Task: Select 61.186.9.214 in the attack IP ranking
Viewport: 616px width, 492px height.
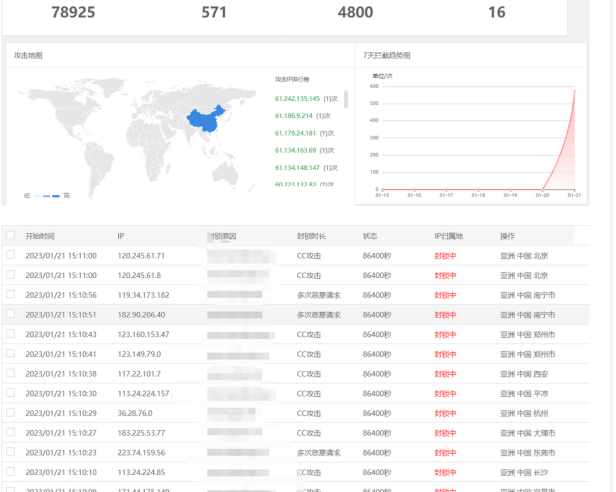Action: 293,116
